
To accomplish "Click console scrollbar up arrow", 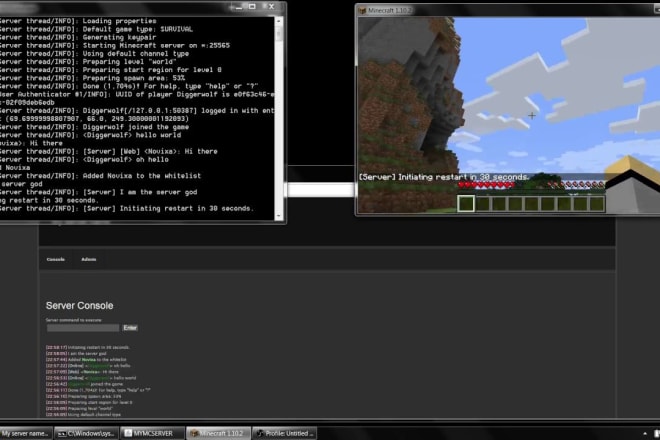I will point(279,21).
